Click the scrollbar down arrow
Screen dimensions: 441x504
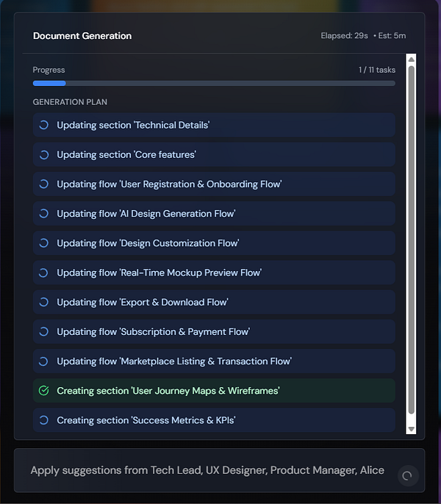[411, 429]
